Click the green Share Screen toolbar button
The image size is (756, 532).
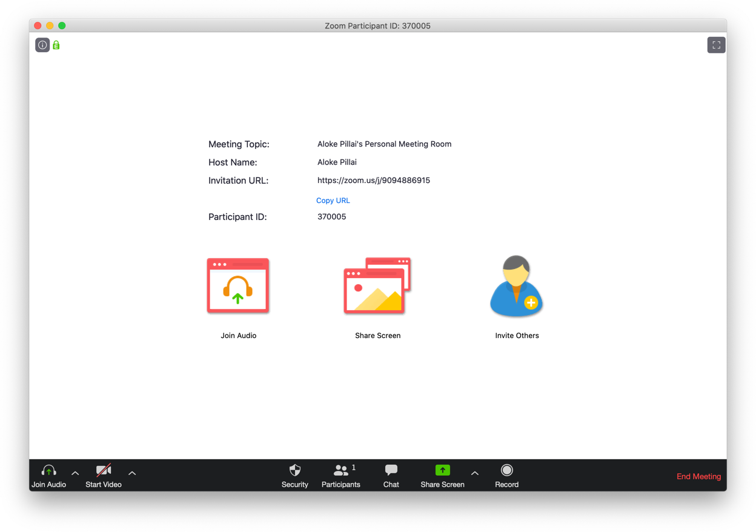coord(442,476)
